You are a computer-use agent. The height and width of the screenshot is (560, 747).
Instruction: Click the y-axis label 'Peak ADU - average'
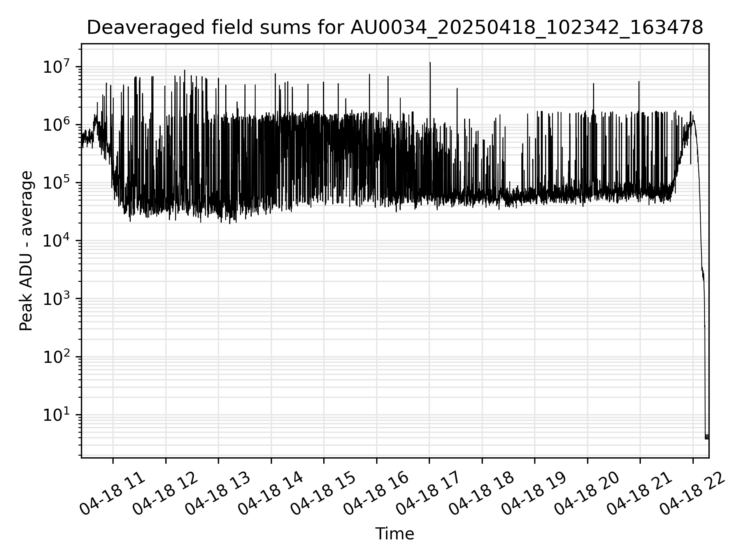click(26, 251)
